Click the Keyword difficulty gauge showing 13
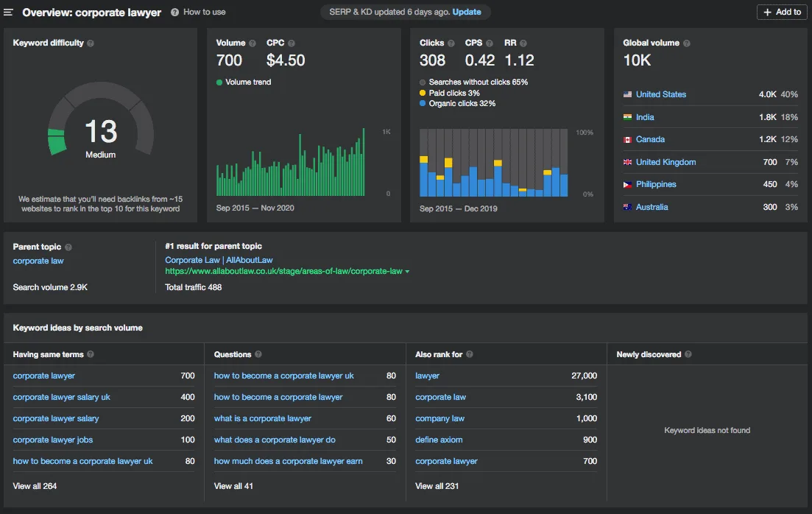Image resolution: width=812 pixels, height=514 pixels. pyautogui.click(x=100, y=119)
